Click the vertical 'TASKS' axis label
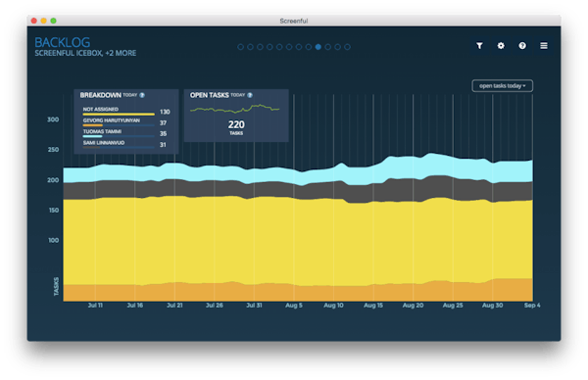This screenshot has width=588, height=380. tap(56, 287)
